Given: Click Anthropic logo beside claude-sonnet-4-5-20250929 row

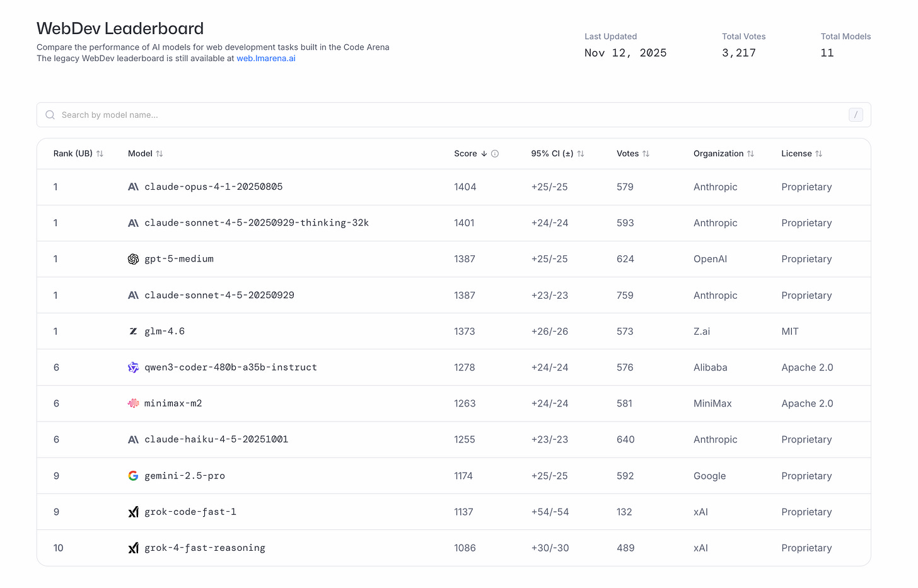Looking at the screenshot, I should tap(133, 296).
